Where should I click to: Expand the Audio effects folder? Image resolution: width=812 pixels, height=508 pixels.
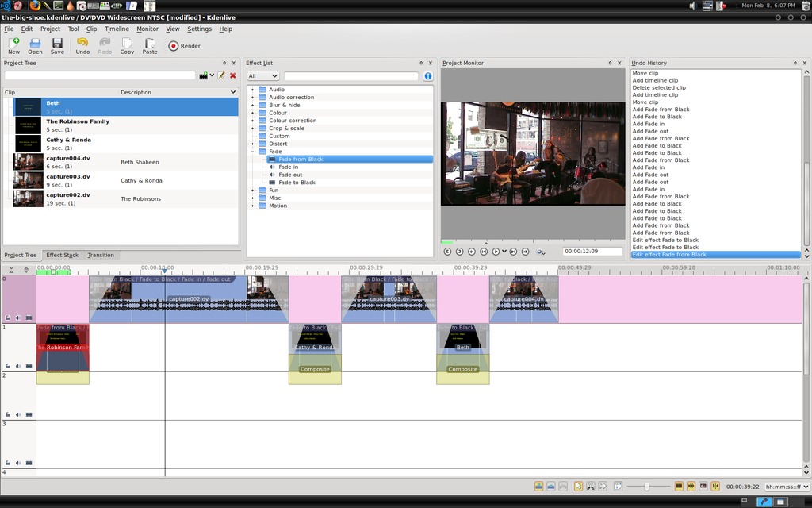[253, 90]
